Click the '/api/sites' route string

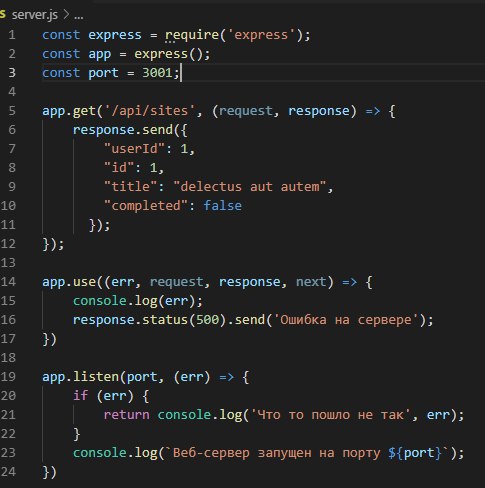pyautogui.click(x=150, y=111)
